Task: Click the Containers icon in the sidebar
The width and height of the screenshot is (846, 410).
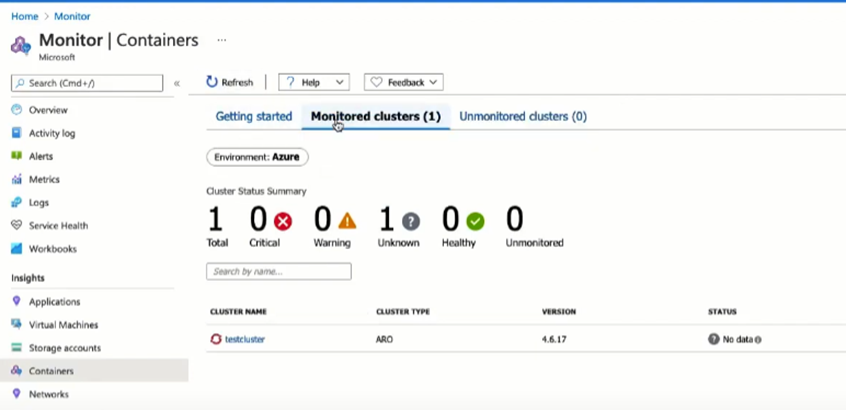Action: pyautogui.click(x=17, y=371)
